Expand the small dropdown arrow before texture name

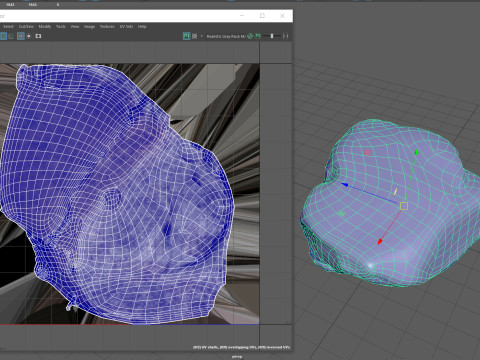pyautogui.click(x=201, y=36)
